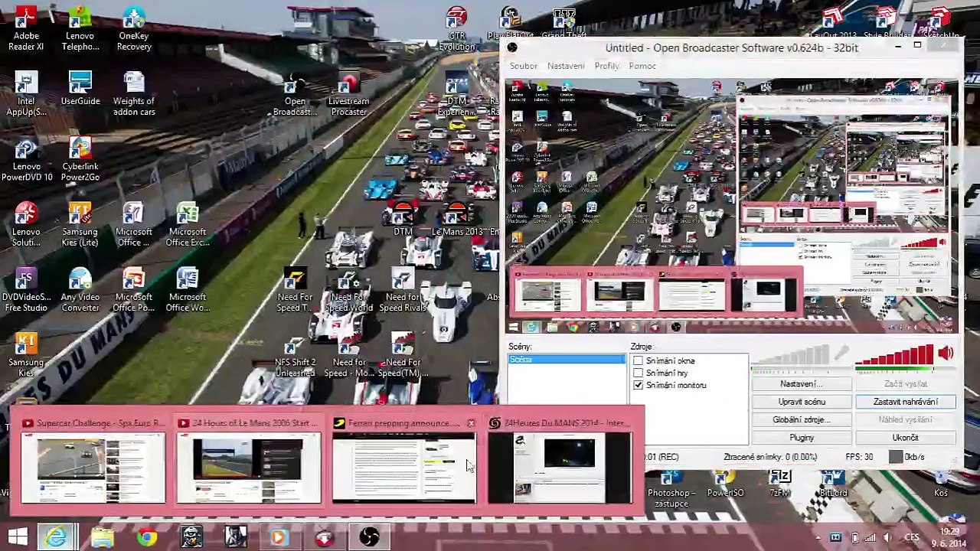Click Zastavit nahrávání to stop recording
Screen dimensions: 980x551
[906, 402]
